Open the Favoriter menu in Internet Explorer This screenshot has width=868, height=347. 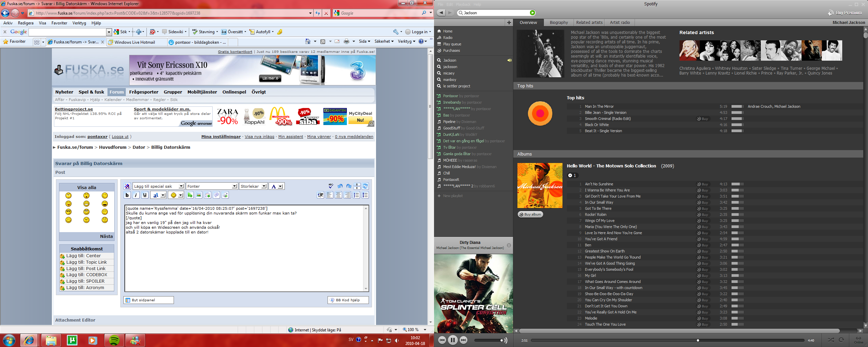tap(59, 23)
